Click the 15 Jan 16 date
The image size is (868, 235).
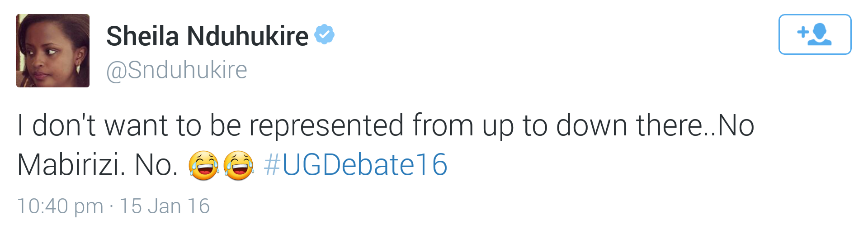[165, 206]
